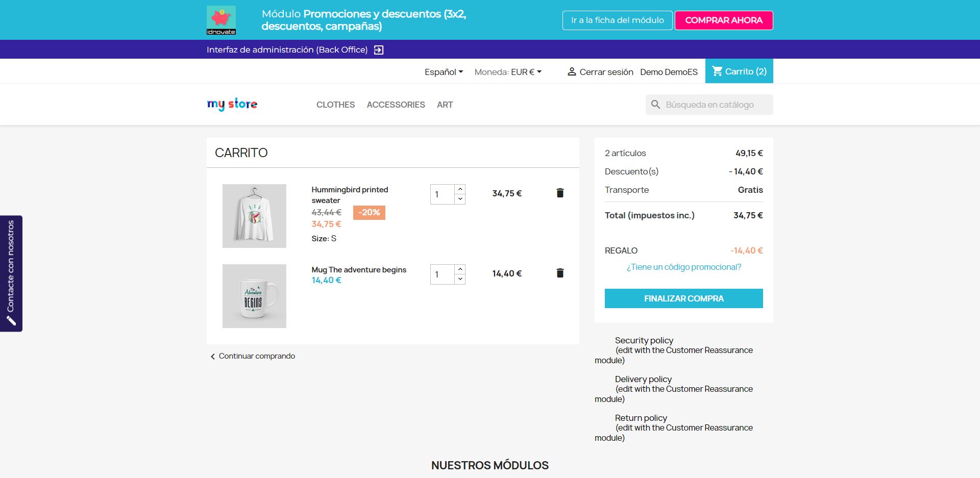The width and height of the screenshot is (980, 478).
Task: Click the struck-through 43,44 € price
Action: pos(327,212)
